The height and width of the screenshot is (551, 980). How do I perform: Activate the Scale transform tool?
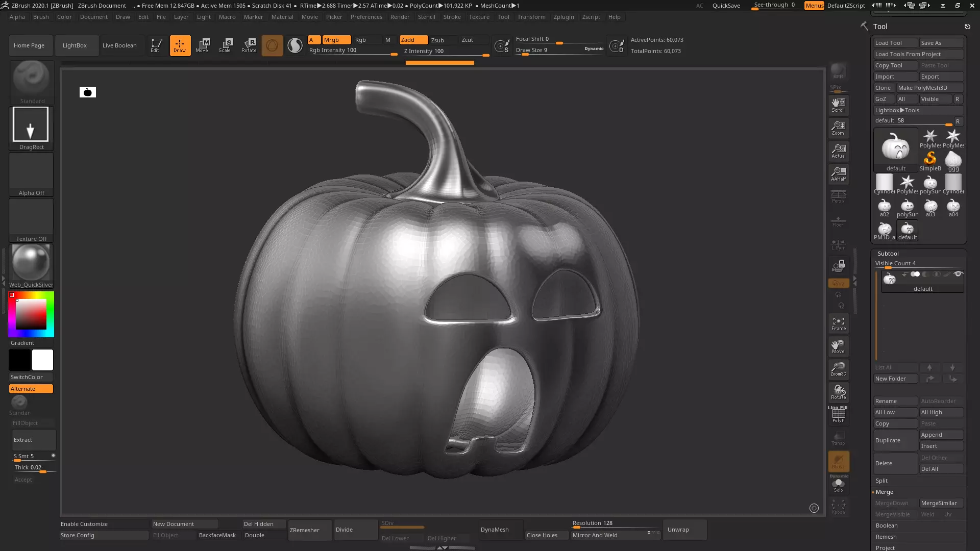(x=225, y=45)
